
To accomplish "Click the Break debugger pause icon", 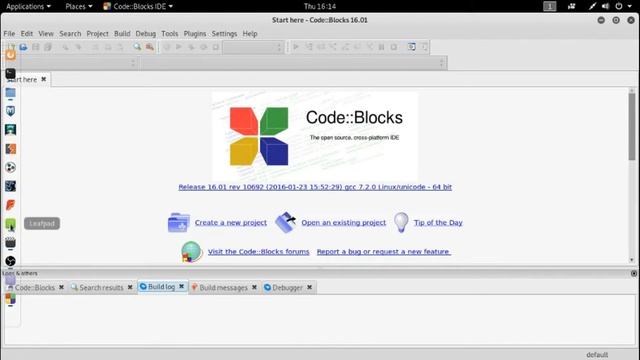I will 381,47.
